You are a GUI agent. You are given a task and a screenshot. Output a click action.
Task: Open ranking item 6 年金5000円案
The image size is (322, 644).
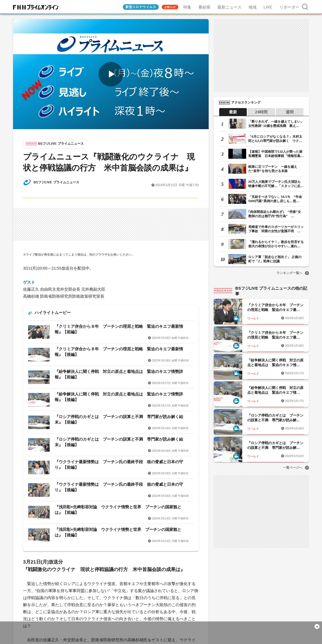[261, 199]
